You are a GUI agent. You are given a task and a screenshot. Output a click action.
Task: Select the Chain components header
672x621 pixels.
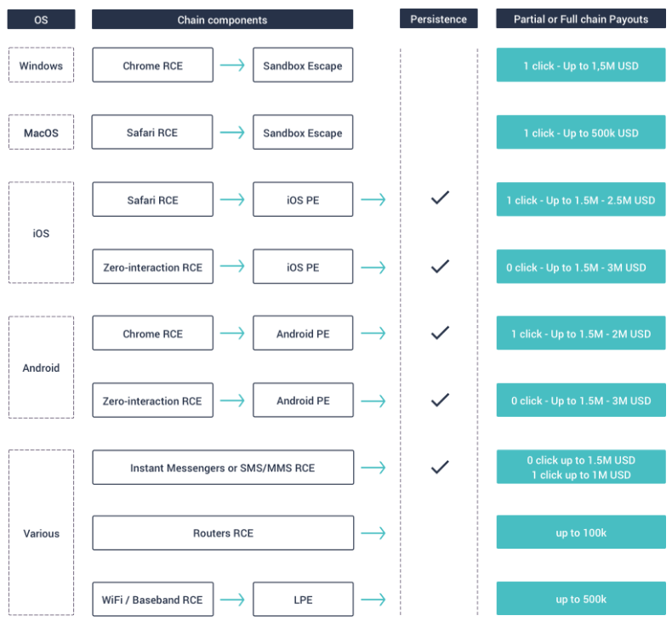point(222,20)
